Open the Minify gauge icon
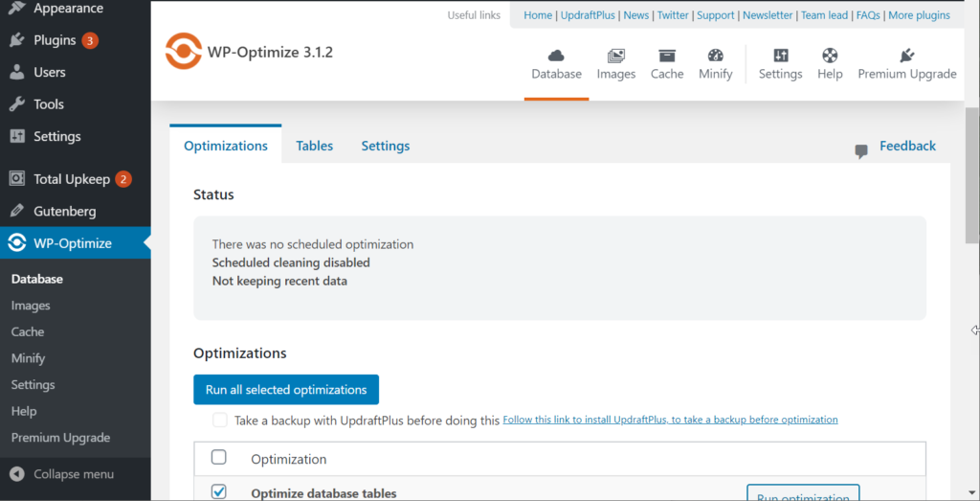The image size is (980, 501). [x=715, y=57]
